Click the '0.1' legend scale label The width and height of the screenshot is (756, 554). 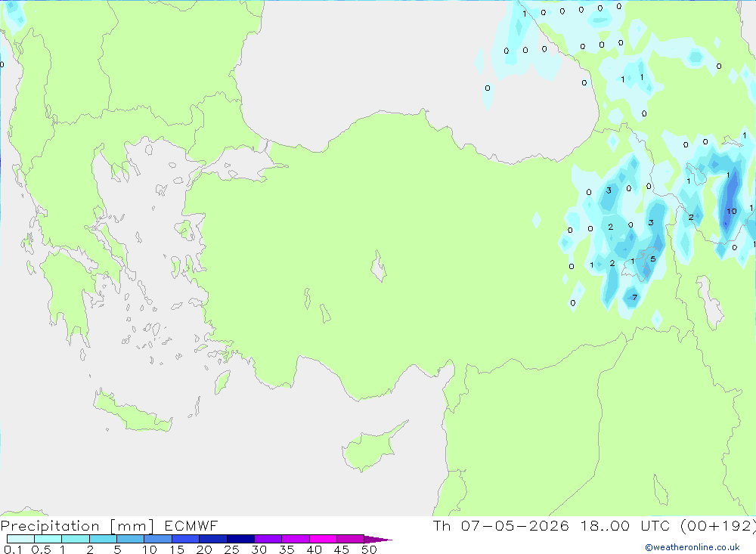tap(13, 549)
